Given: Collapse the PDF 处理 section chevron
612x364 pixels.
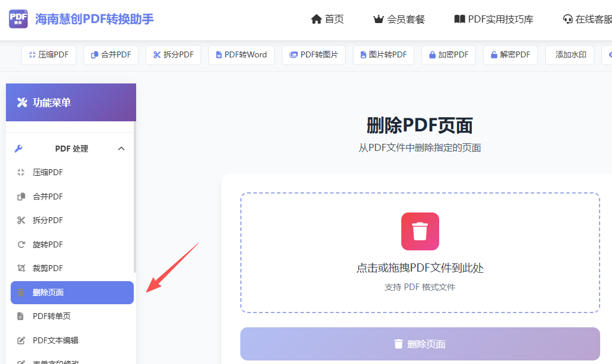Looking at the screenshot, I should point(121,149).
